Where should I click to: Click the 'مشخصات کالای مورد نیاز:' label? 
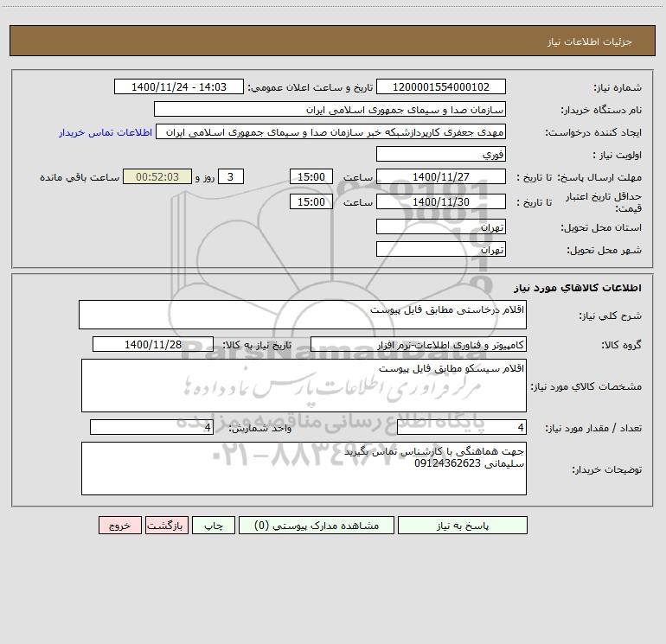point(586,386)
